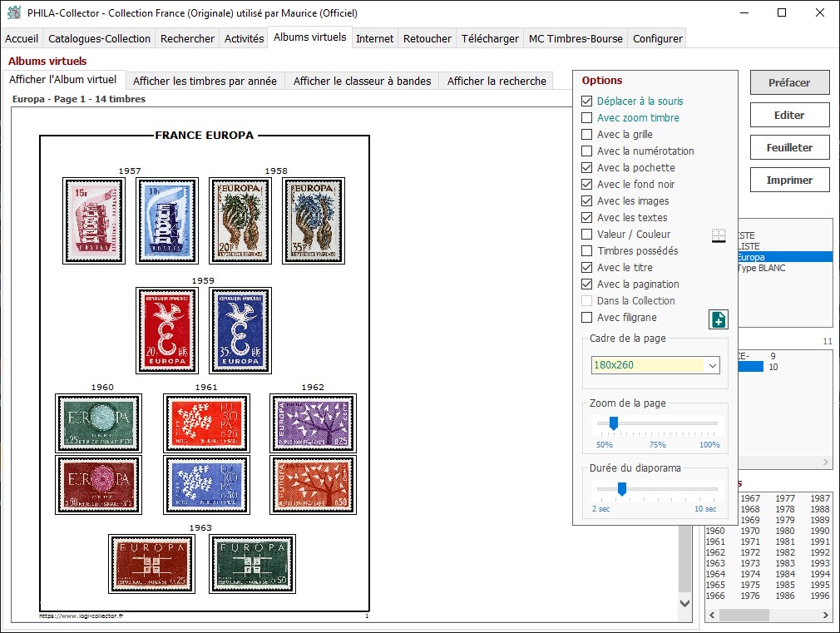Select the 1961 red doves Europa stamp
Viewport: 840px width, 633px height.
click(x=206, y=423)
